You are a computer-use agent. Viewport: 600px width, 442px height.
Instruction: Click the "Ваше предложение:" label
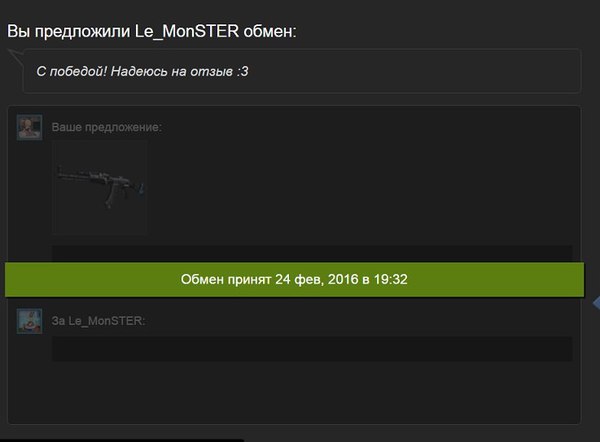pyautogui.click(x=107, y=127)
